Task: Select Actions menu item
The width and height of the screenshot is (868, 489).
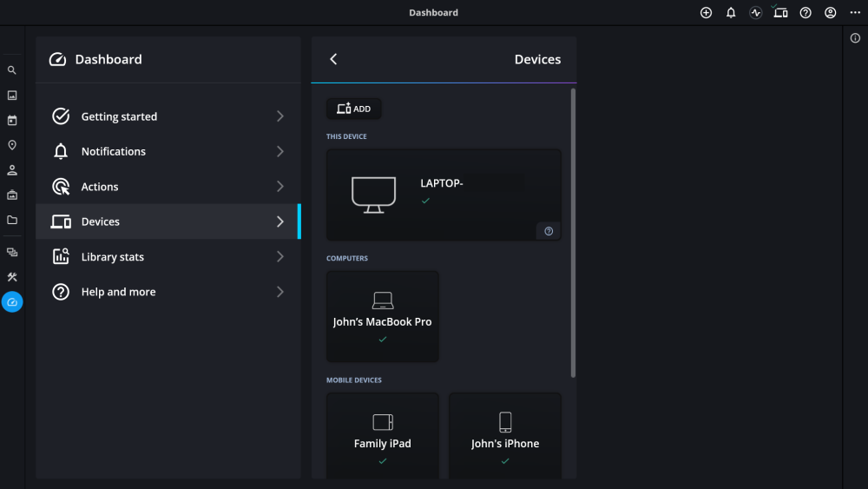Action: pyautogui.click(x=168, y=187)
